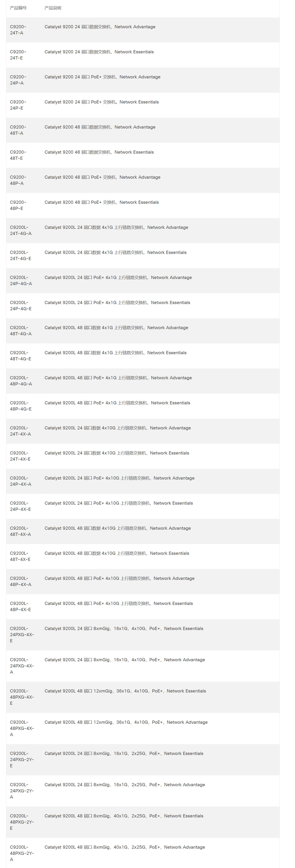Viewport: 295px width, 868px height.
Task: Select the C9200L-24PXG-4X-E product number
Action: pyautogui.click(x=22, y=634)
